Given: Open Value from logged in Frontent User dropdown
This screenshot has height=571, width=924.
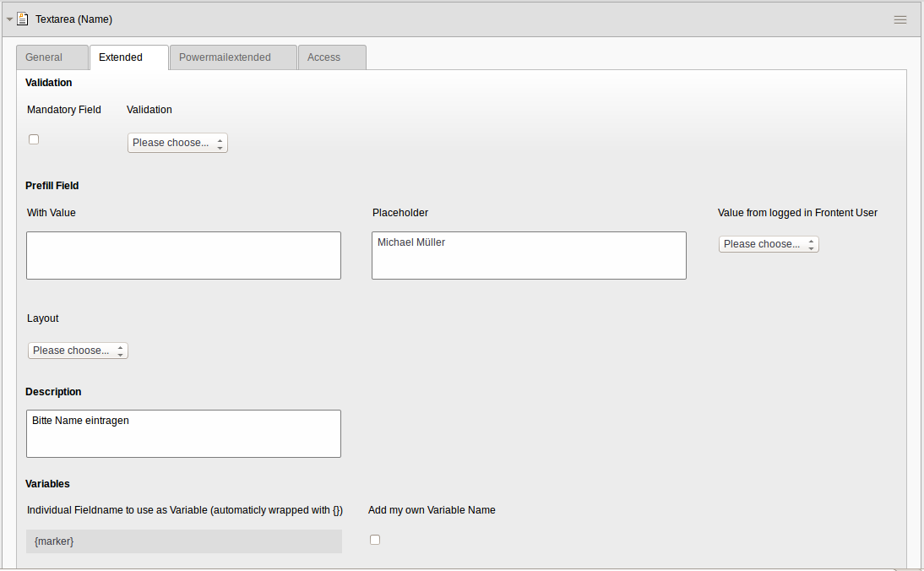Looking at the screenshot, I should tap(769, 244).
